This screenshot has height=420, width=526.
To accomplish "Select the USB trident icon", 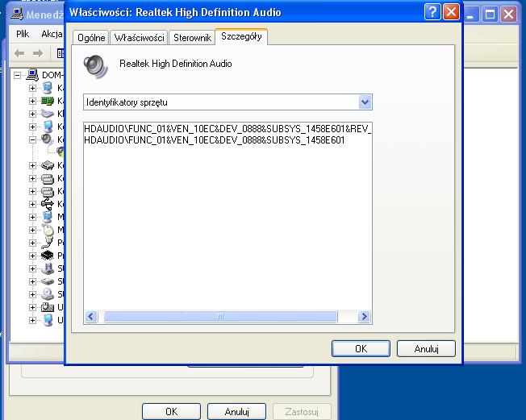I will 48,204.
